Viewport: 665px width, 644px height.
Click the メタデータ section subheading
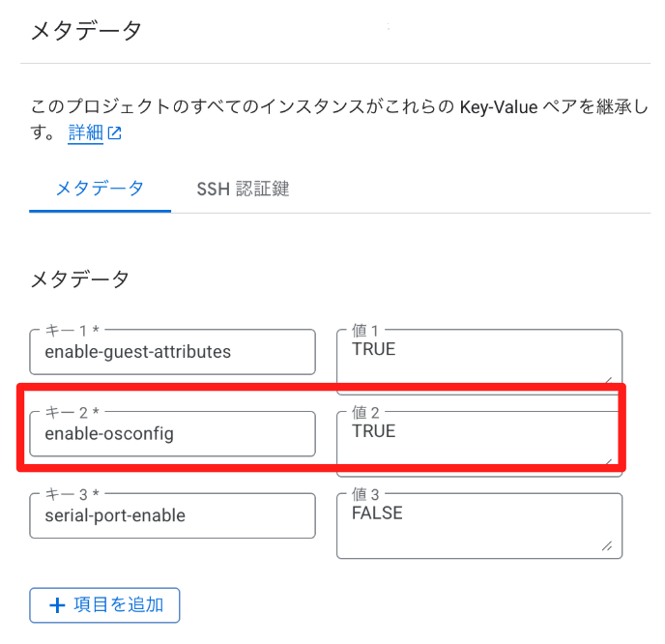(79, 279)
